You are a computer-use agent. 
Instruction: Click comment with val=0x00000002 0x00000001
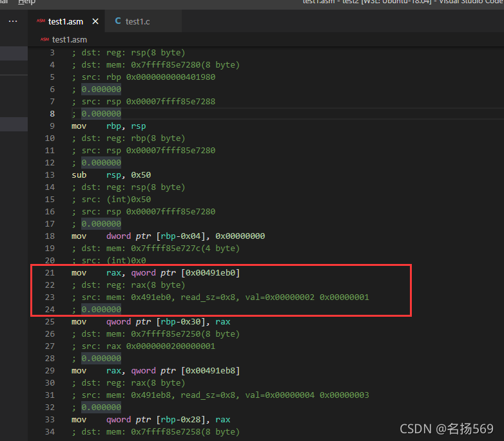220,297
